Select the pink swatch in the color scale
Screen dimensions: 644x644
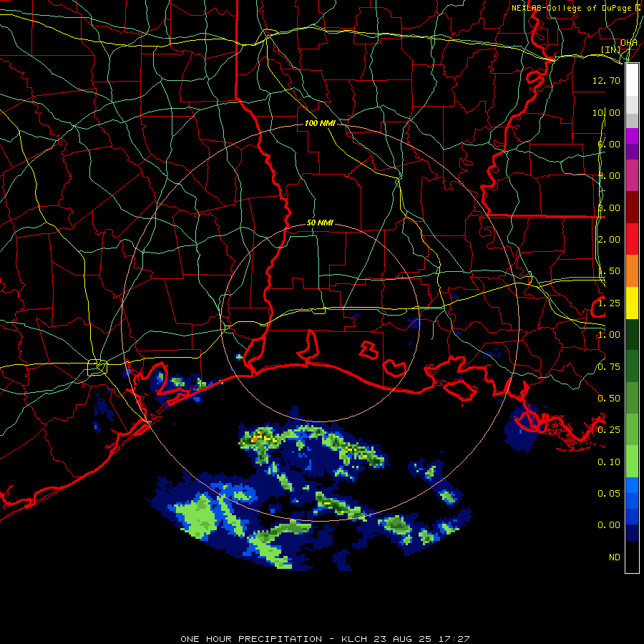[632, 175]
